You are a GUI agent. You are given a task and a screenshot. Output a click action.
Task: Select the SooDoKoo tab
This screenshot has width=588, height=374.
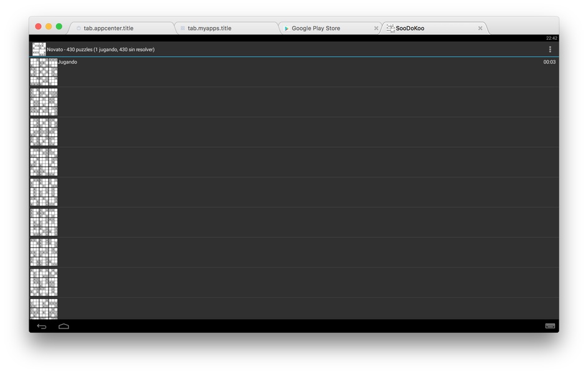click(435, 28)
